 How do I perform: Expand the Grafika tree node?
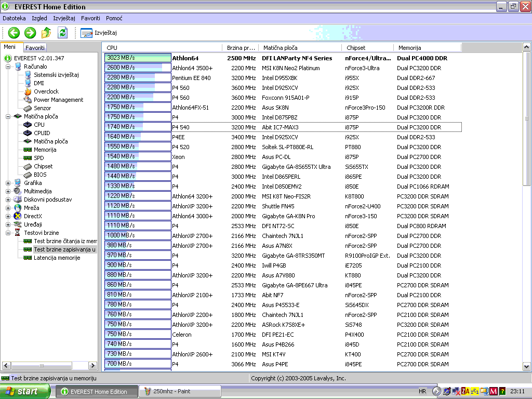[8, 183]
